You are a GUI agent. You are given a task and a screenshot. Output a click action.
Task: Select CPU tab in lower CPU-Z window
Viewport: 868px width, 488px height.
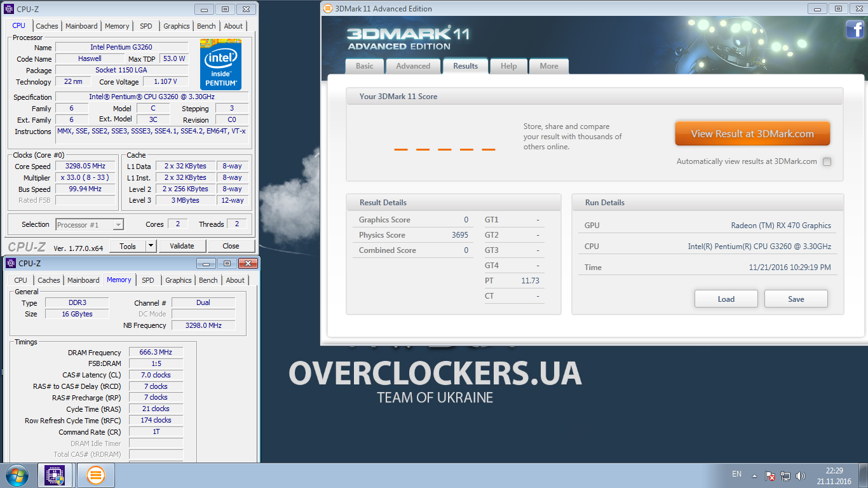(x=21, y=280)
